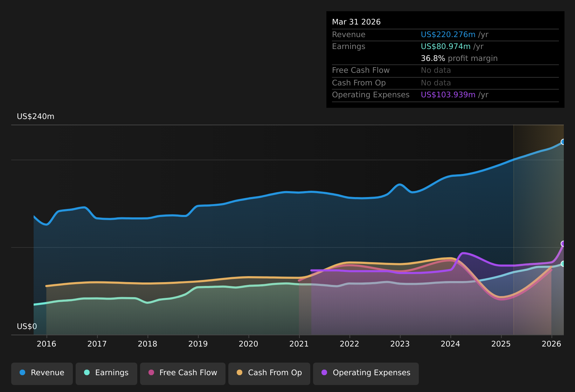Click the teal Earnings endpoint marker
575x392 pixels.
[563, 264]
